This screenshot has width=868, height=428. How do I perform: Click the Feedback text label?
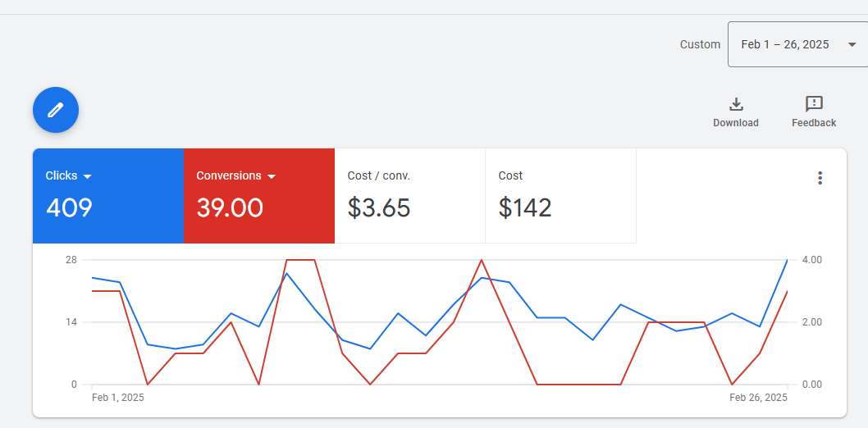click(814, 123)
